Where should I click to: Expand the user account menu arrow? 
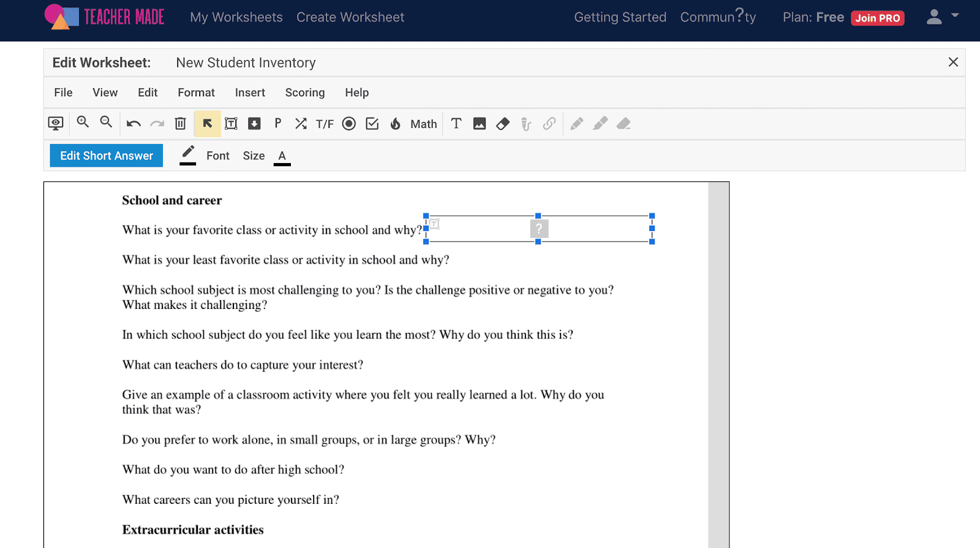[x=955, y=15]
